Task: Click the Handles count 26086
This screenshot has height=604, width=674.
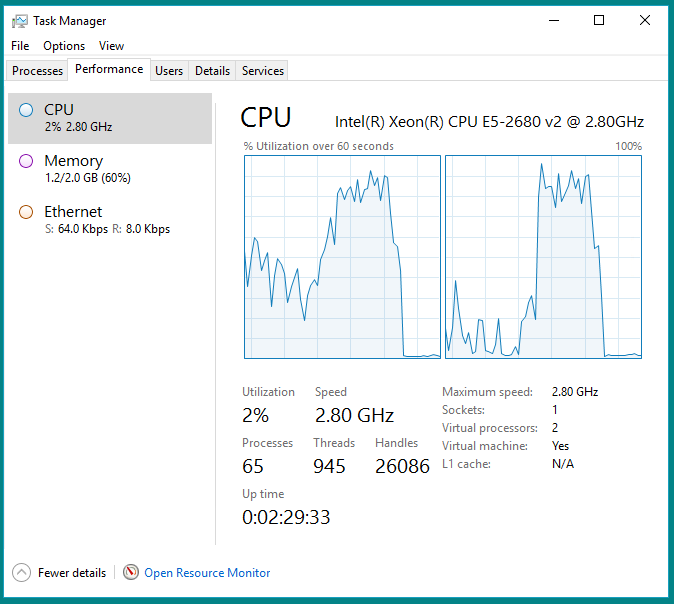Action: pyautogui.click(x=402, y=466)
